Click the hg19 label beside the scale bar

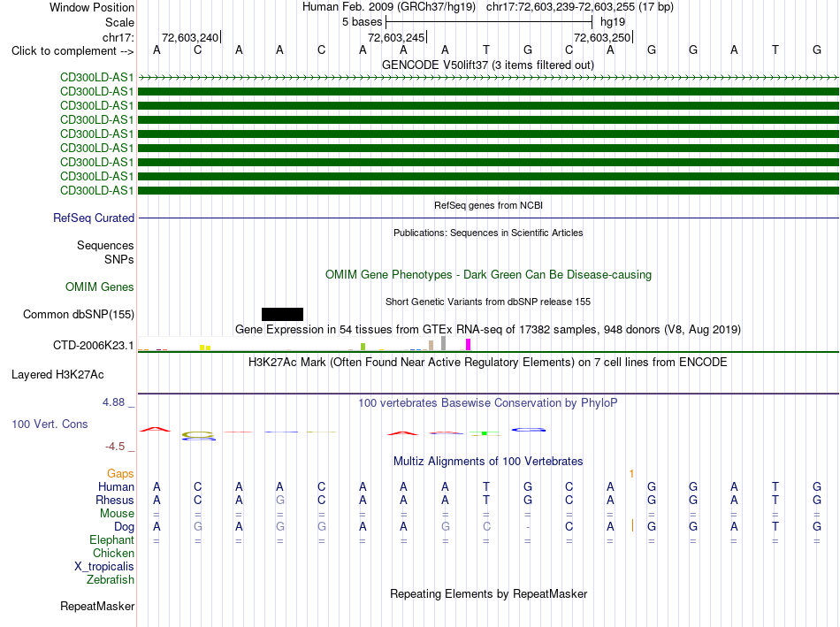coord(613,22)
